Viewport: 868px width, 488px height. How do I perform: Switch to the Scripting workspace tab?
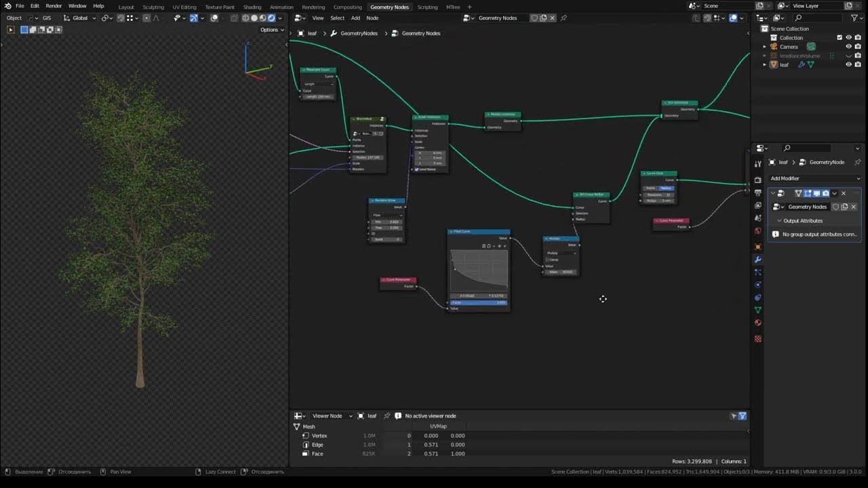click(427, 7)
